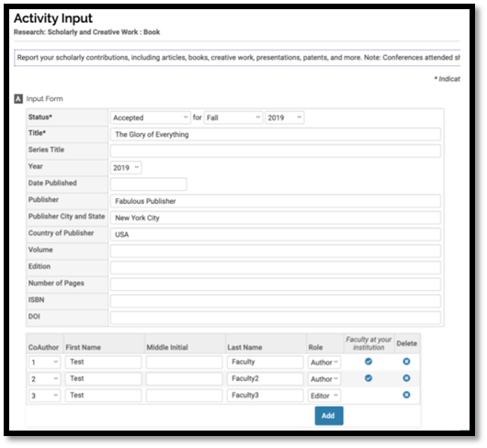Viewport: 487px width, 448px height.
Task: Toggle institution faculty check for Faculty row
Action: (x=368, y=362)
